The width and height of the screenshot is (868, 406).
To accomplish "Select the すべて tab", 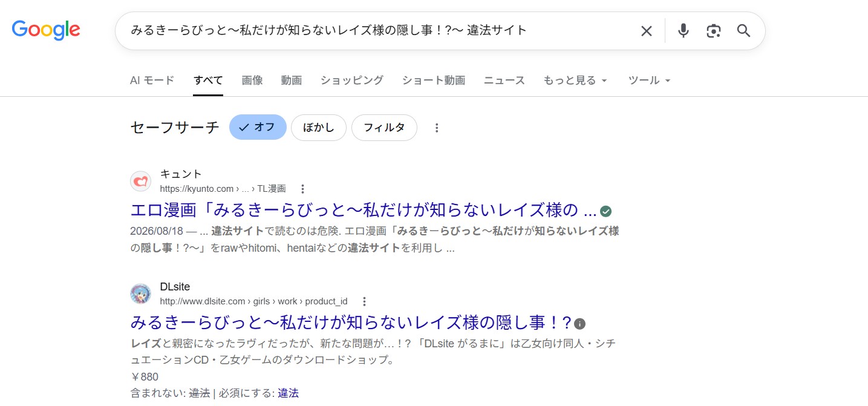I will pos(208,80).
